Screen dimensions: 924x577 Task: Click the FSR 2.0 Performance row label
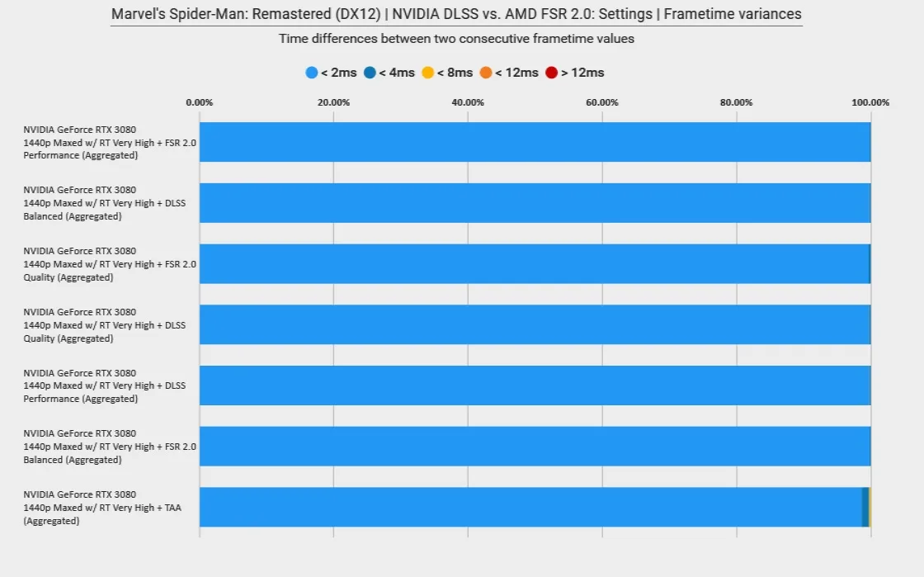click(x=110, y=142)
